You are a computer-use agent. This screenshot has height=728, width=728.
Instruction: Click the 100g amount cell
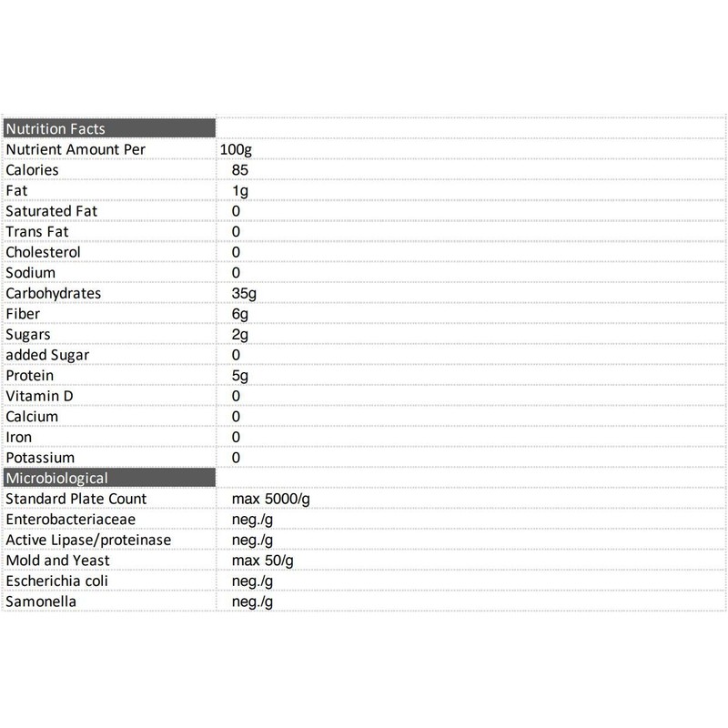(235, 149)
